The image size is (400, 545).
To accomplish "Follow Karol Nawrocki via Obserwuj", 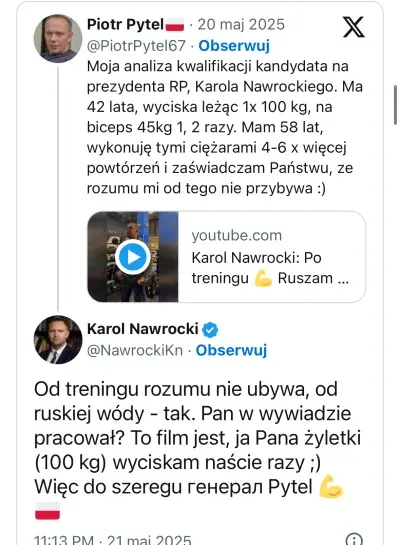I will [x=231, y=350].
